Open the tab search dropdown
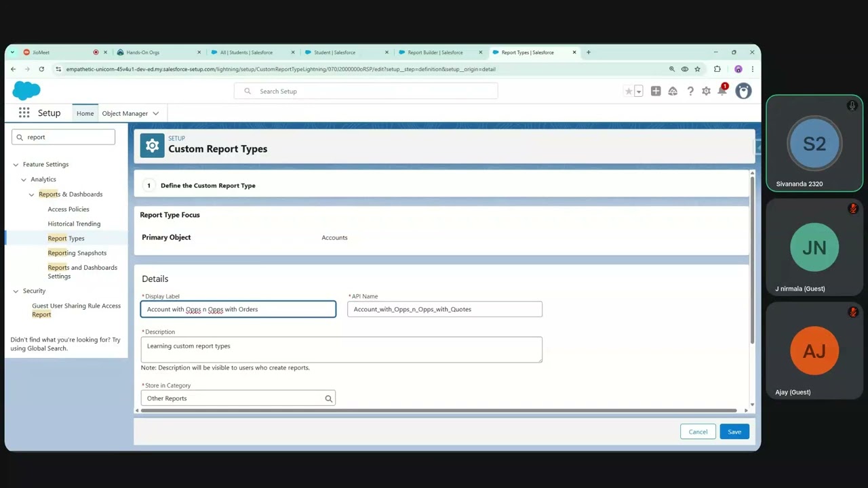 pos(12,52)
